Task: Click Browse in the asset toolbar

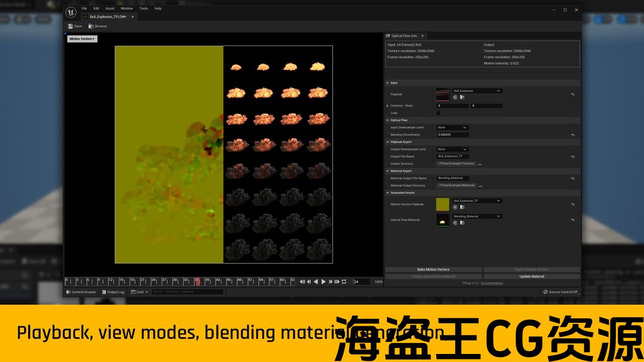Action: [x=98, y=26]
